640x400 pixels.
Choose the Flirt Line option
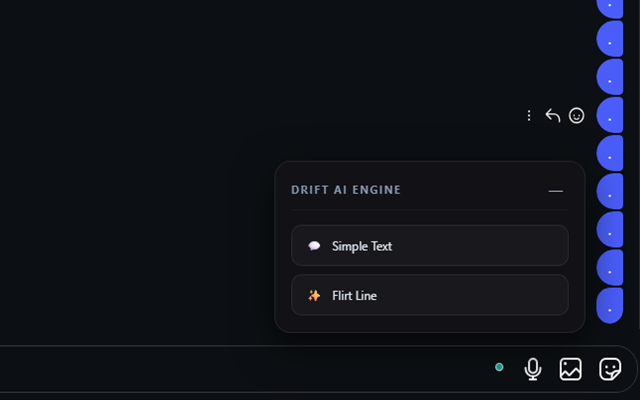pyautogui.click(x=430, y=295)
